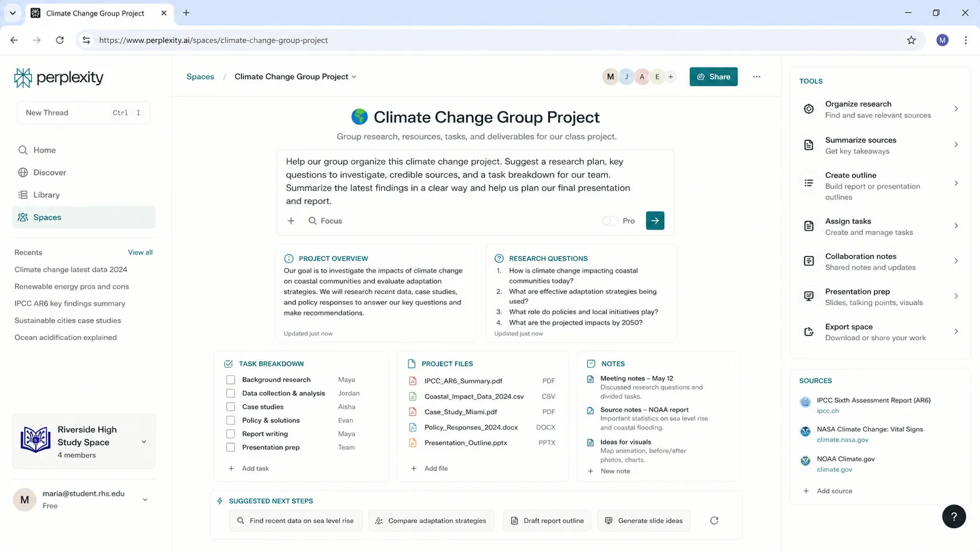Click Add task in Task Breakdown

[x=249, y=469]
